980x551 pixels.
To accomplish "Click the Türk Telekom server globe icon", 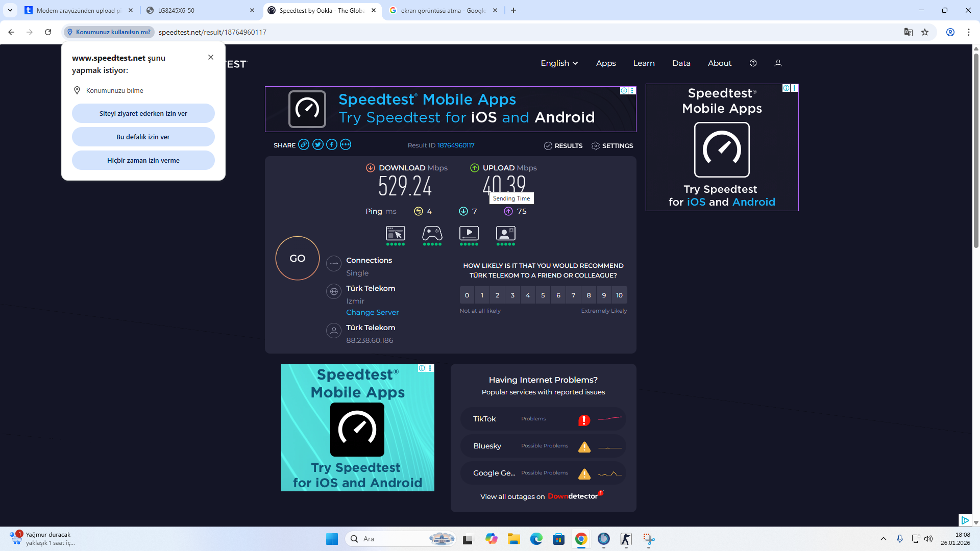I will (x=334, y=292).
